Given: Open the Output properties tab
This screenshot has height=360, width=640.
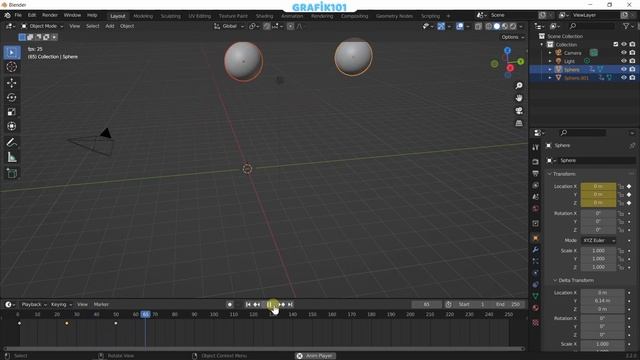Looking at the screenshot, I should tap(536, 173).
